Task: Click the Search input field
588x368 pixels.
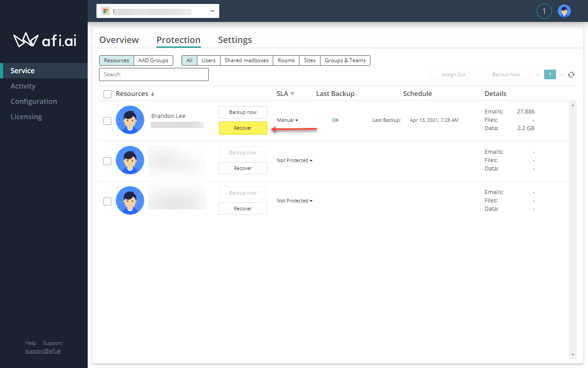Action: point(153,74)
